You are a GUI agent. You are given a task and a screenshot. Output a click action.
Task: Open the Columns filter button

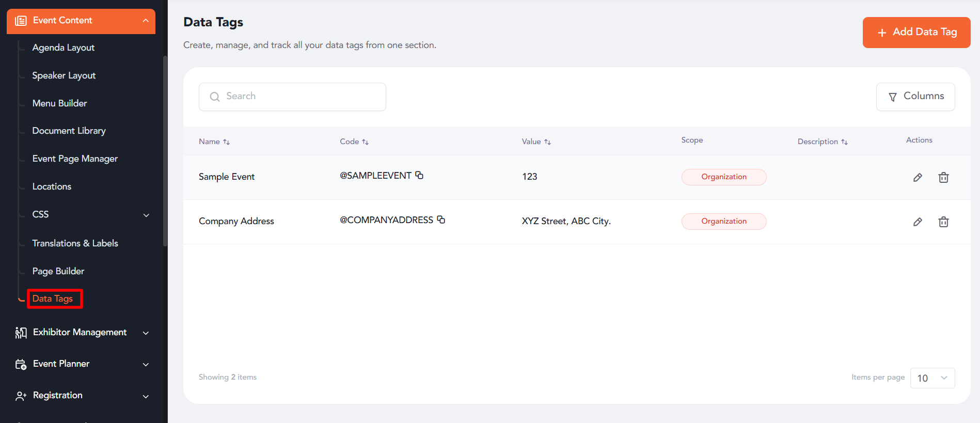pos(915,97)
